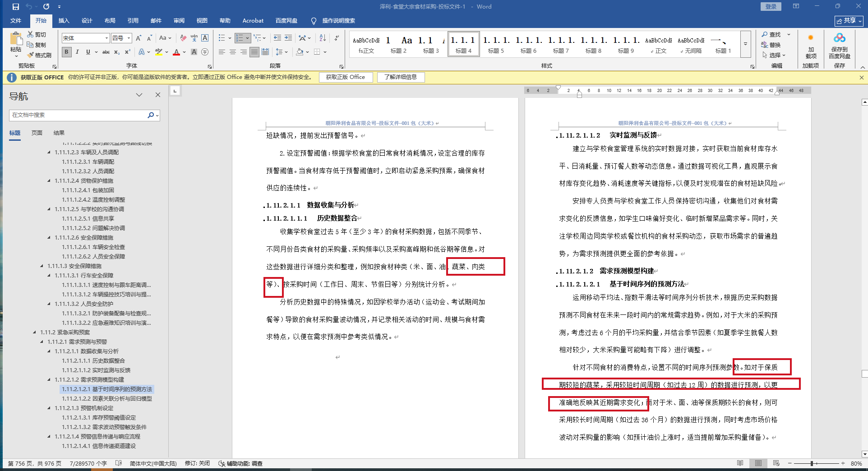Switch navigation pane to 页面 tab
Screen dimensions: 868x471
pos(37,133)
